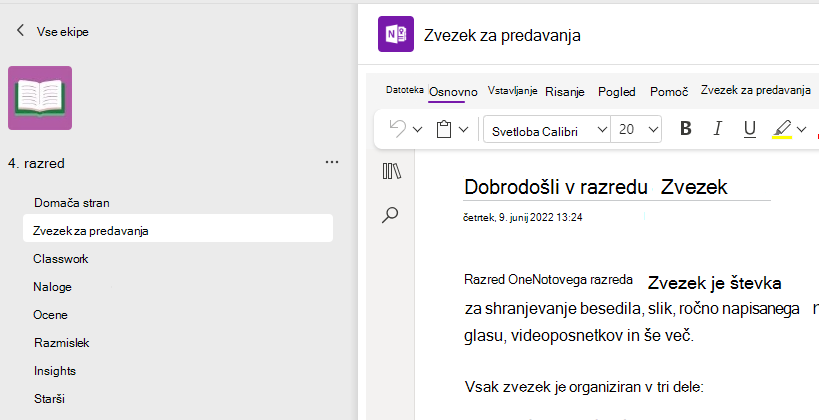Open the Pomoč tab

click(669, 92)
